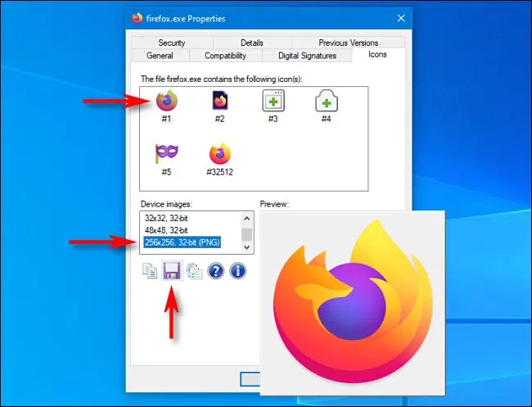
Task: Select the #2 Firefox document icon
Action: [x=220, y=102]
